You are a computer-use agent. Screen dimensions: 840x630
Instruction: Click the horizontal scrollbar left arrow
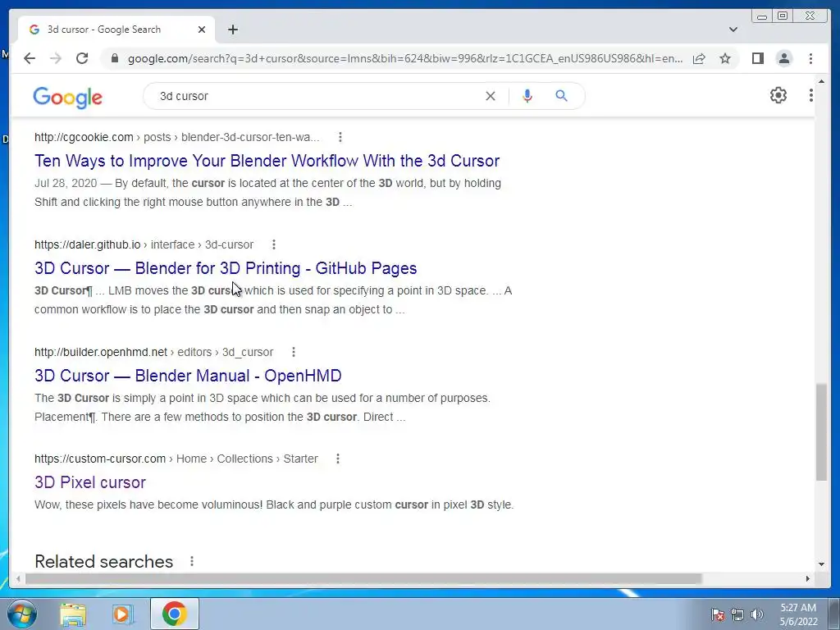point(18,578)
